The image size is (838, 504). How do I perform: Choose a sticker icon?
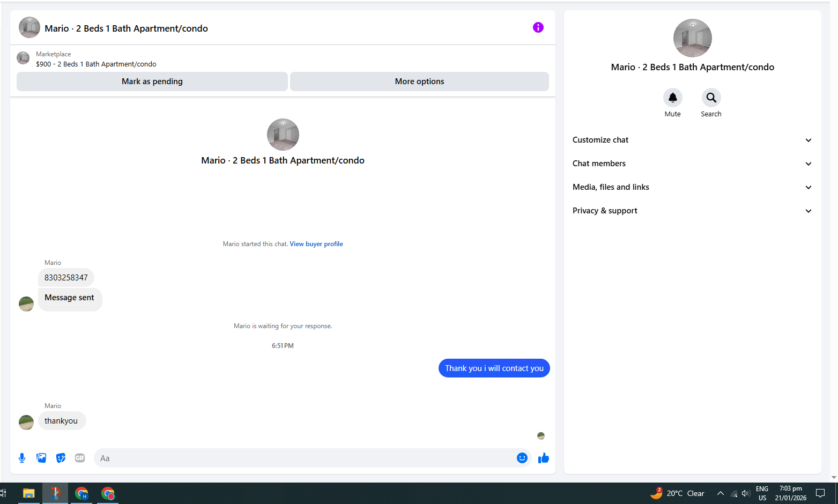pos(61,458)
